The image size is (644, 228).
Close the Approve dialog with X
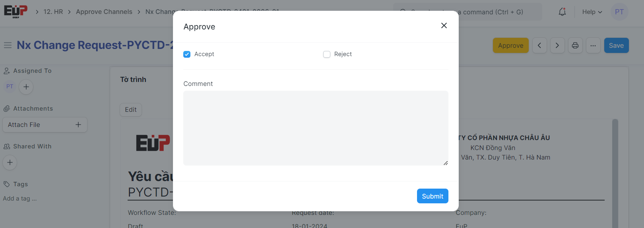[444, 25]
